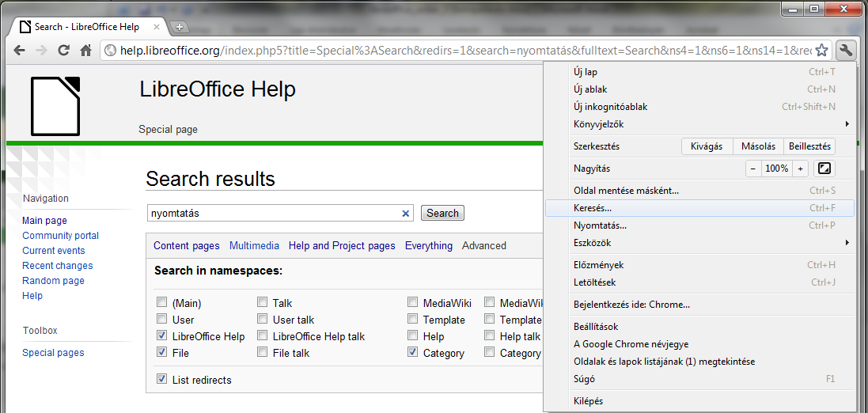
Task: Check the User talk checkbox
Action: [263, 319]
